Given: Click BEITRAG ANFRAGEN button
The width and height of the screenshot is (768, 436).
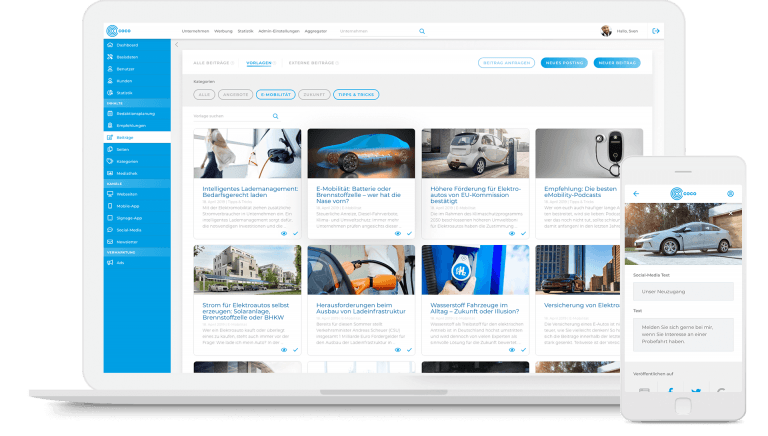Looking at the screenshot, I should (506, 63).
